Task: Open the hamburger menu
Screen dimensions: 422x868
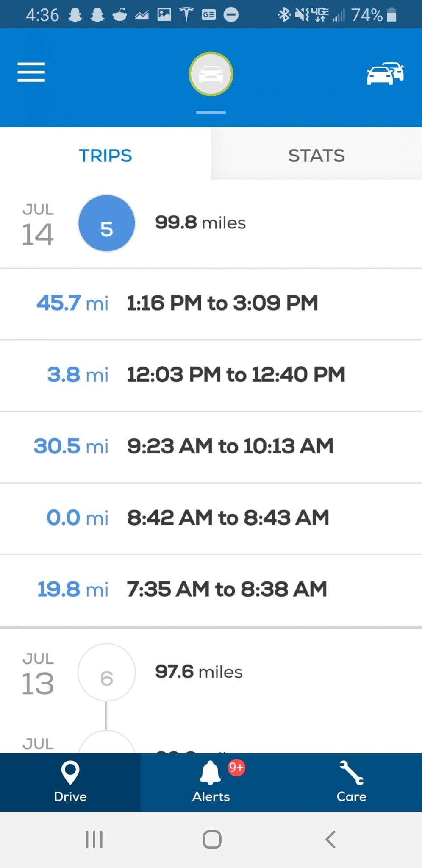Action: pyautogui.click(x=31, y=72)
